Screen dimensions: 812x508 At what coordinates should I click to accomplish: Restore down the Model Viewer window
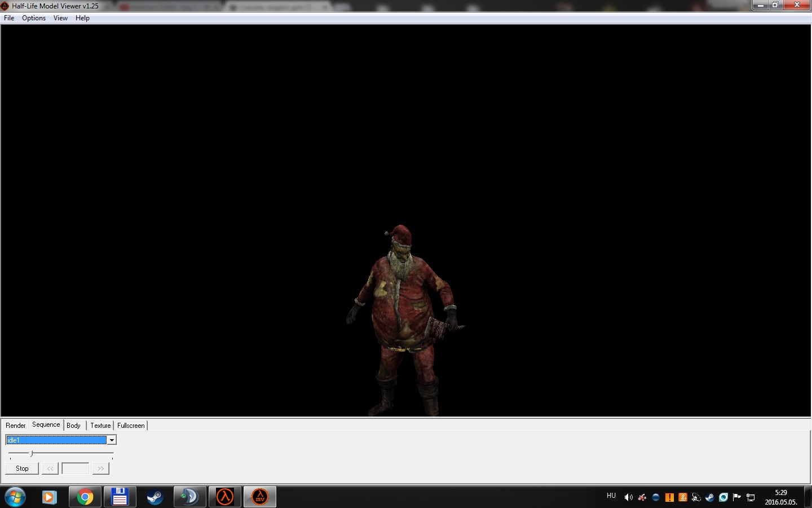[x=775, y=5]
